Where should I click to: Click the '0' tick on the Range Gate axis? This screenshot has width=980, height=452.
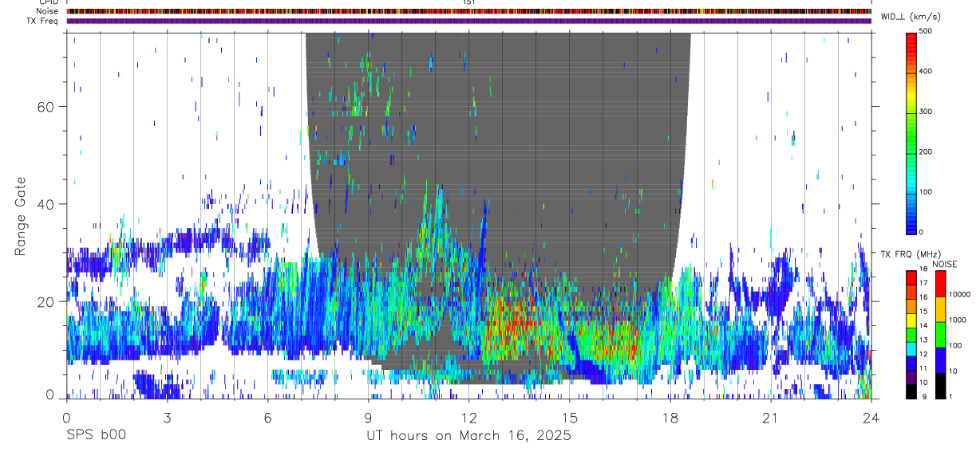[x=49, y=395]
